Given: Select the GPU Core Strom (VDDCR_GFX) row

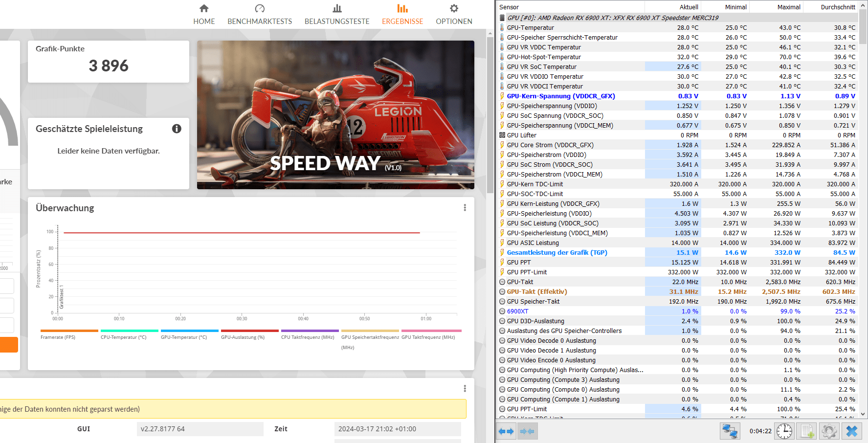Looking at the screenshot, I should click(677, 145).
